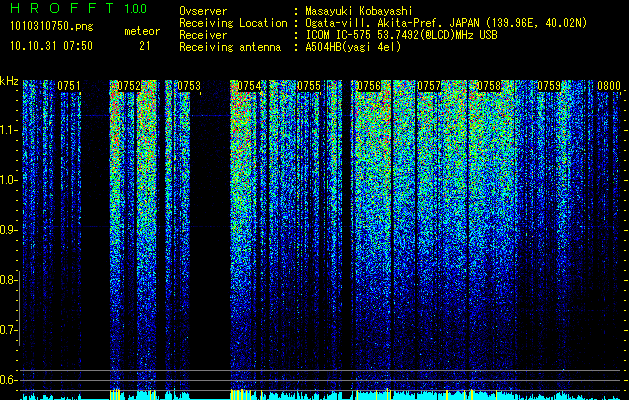Click the 0.8 kHz axis label

coord(8,280)
